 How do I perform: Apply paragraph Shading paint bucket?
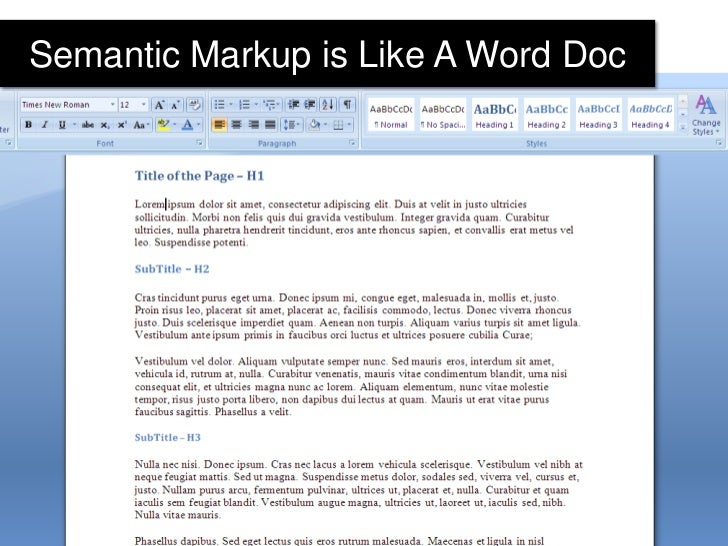click(x=314, y=124)
